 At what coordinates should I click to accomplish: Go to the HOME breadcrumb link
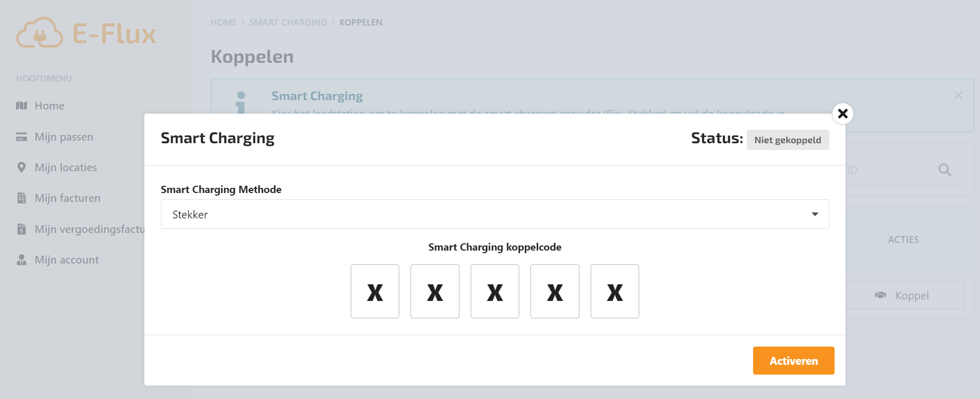223,22
